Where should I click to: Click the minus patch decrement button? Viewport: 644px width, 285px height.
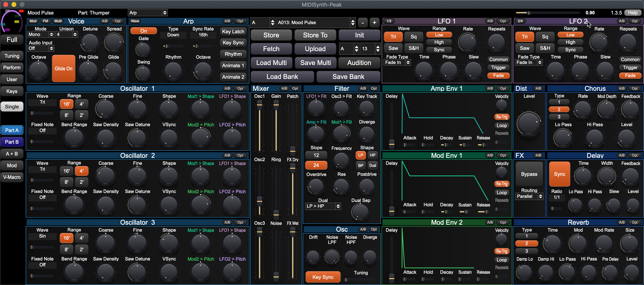pyautogui.click(x=362, y=23)
